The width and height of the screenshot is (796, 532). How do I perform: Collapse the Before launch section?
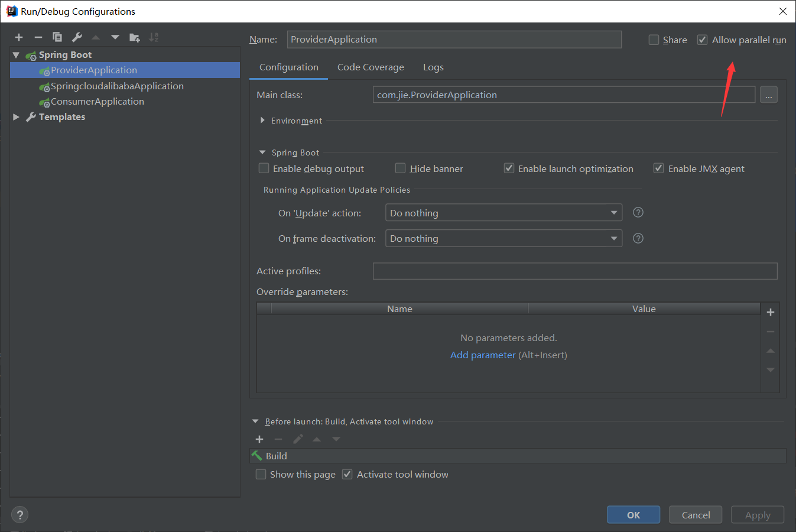[x=255, y=421]
